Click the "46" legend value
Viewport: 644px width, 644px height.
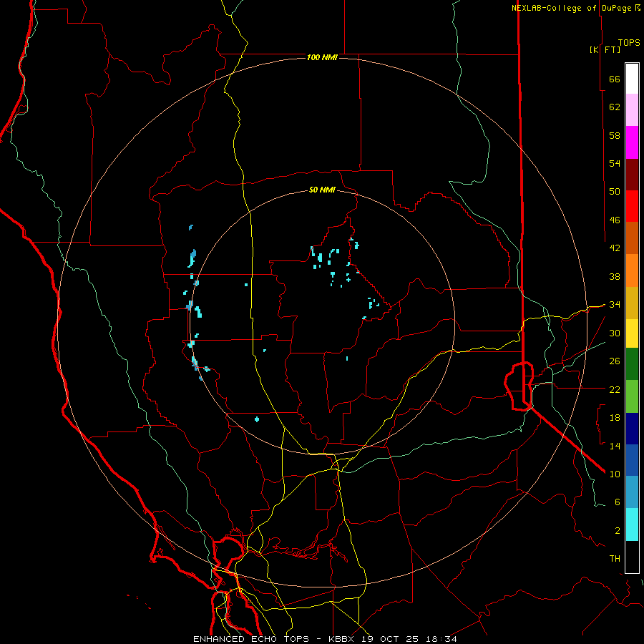click(615, 220)
